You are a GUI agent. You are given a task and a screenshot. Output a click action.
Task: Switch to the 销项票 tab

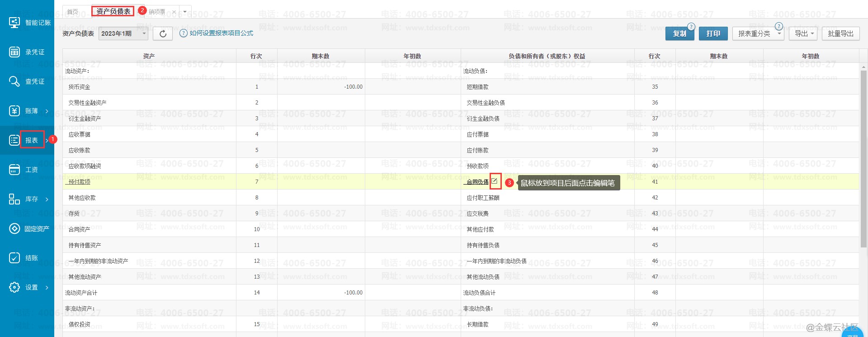point(157,12)
